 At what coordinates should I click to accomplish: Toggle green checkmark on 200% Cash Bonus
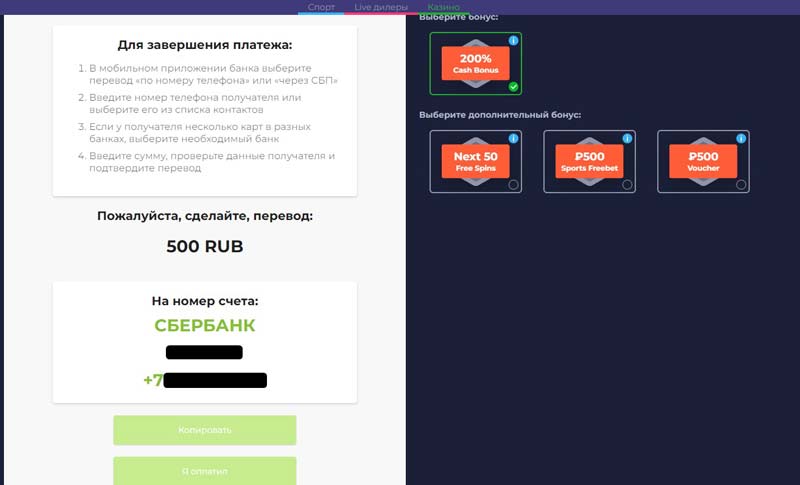(x=513, y=87)
